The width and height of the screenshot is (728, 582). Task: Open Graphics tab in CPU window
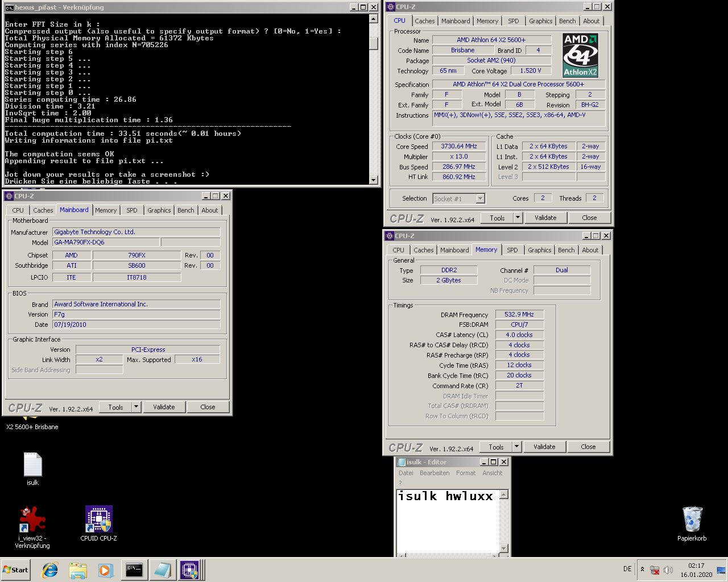(540, 21)
